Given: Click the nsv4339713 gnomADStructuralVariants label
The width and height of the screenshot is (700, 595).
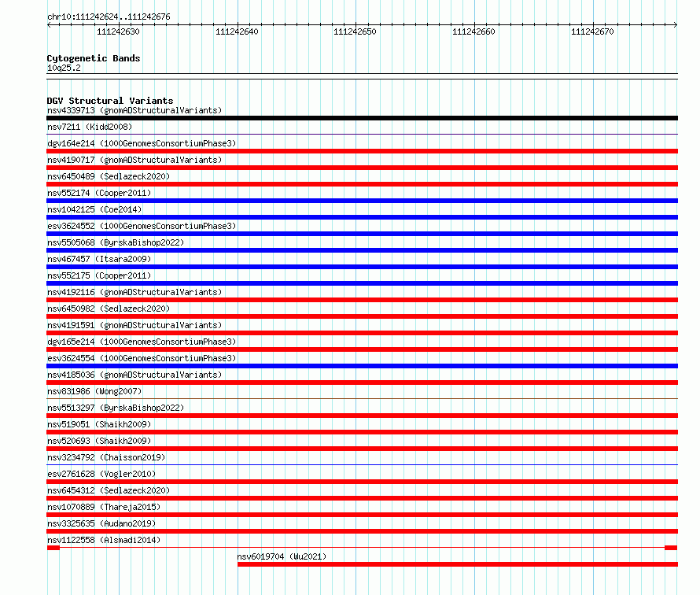Looking at the screenshot, I should pos(134,110).
